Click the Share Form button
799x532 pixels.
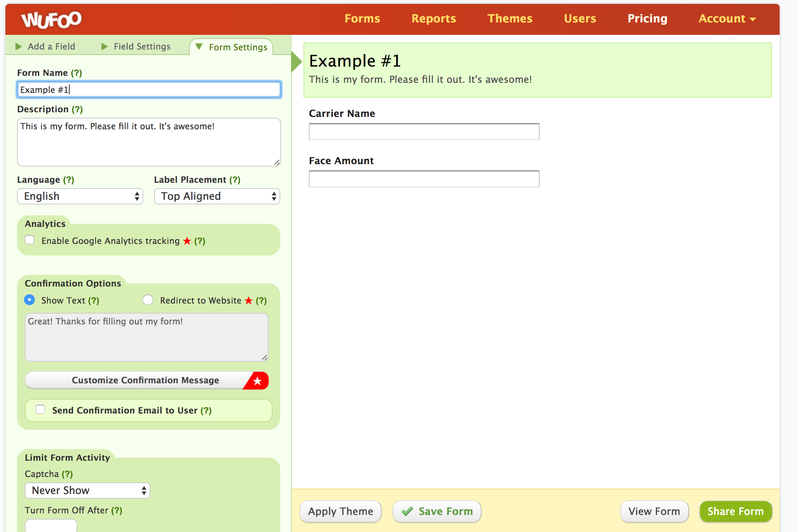coord(736,511)
